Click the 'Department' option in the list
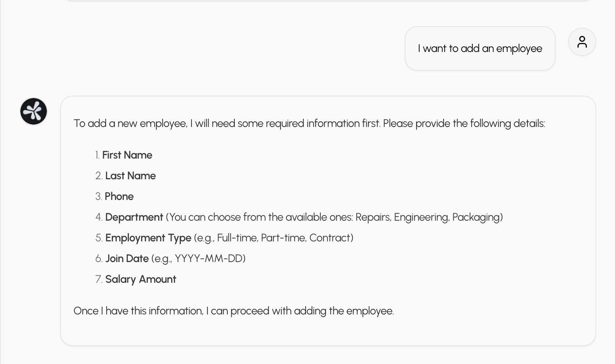The height and width of the screenshot is (364, 615). (134, 217)
